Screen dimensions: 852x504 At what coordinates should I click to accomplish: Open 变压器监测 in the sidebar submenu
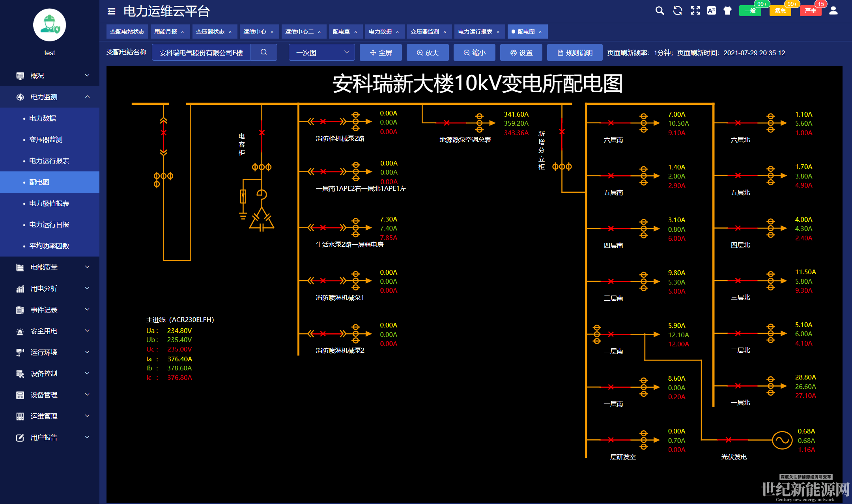pos(50,139)
